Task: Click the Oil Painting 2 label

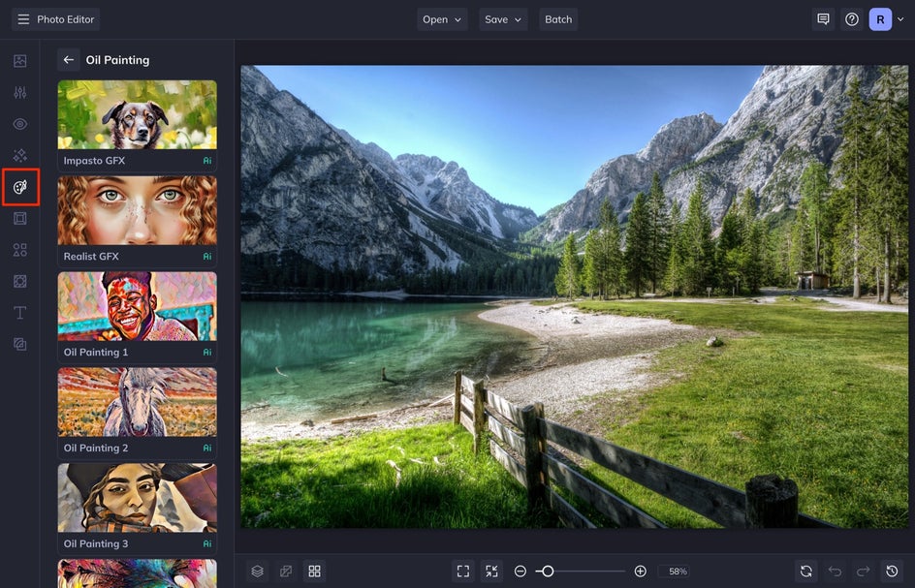Action: click(96, 448)
